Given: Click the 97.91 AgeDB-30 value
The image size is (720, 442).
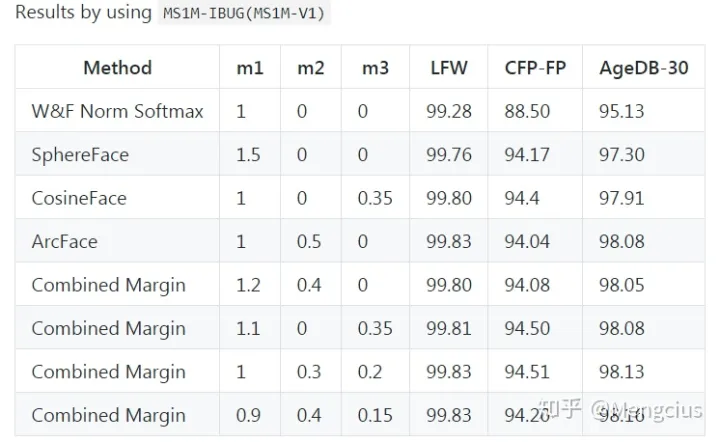Looking at the screenshot, I should pyautogui.click(x=622, y=198).
